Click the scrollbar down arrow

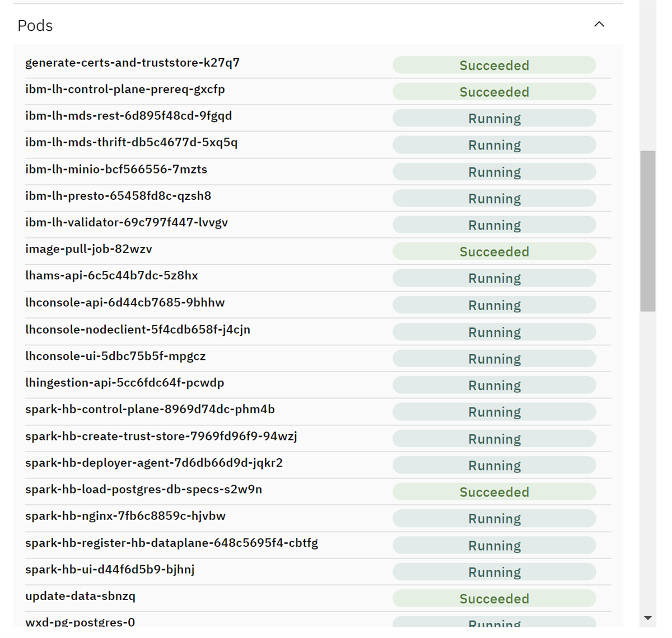pyautogui.click(x=648, y=618)
